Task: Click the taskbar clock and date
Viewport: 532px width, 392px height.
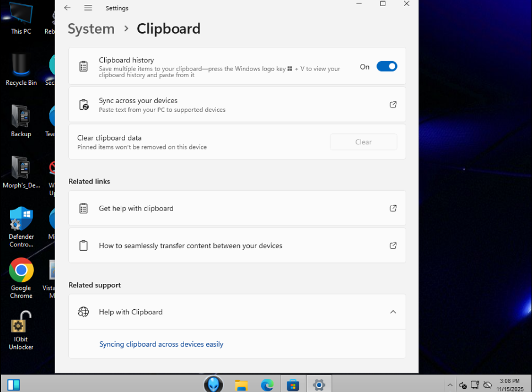Action: [509, 384]
